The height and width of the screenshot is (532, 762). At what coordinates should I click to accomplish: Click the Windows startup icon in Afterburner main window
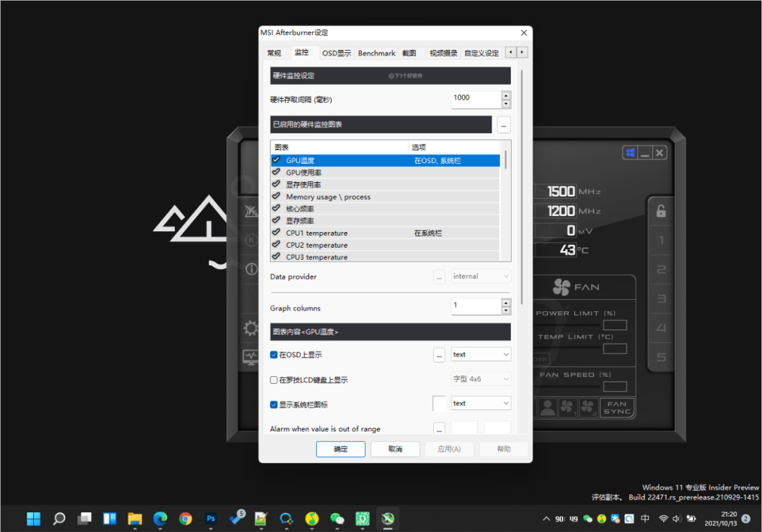pyautogui.click(x=630, y=153)
